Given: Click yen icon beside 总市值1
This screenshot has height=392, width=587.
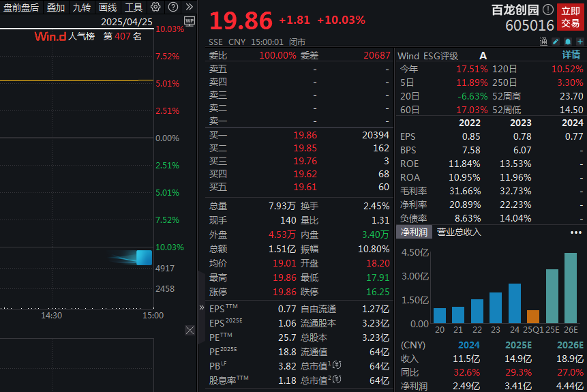Looking at the screenshot, I should pos(337,364).
